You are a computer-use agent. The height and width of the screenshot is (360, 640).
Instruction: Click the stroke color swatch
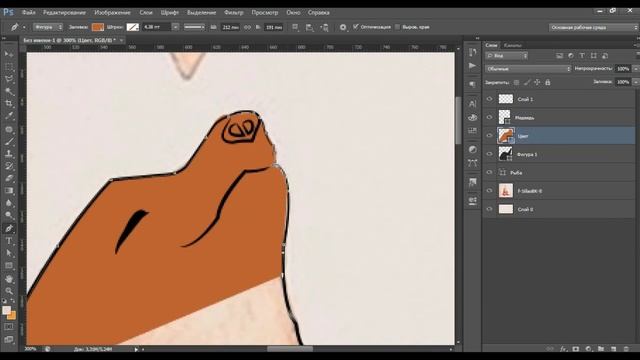[133, 27]
